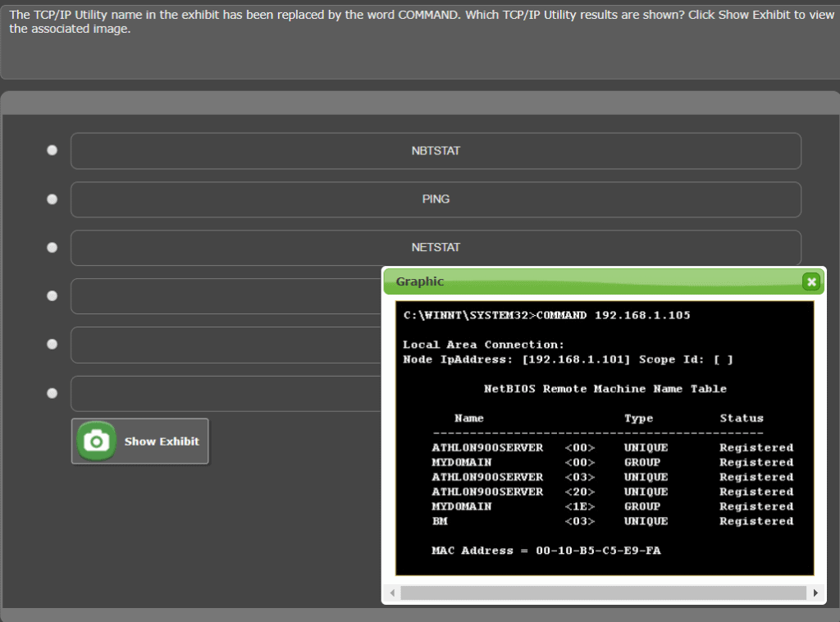
Task: Click the ATHLON900SERVER <03> row
Action: [612, 477]
